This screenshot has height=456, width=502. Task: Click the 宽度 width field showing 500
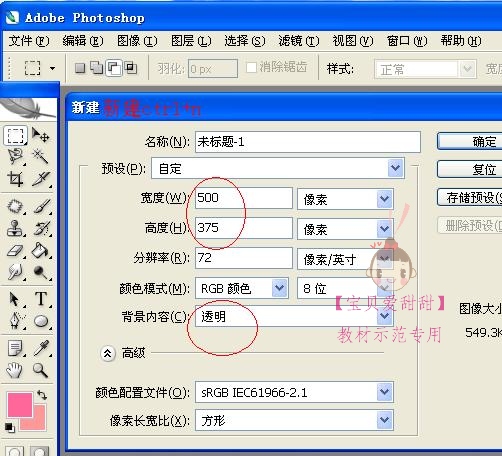tap(244, 198)
